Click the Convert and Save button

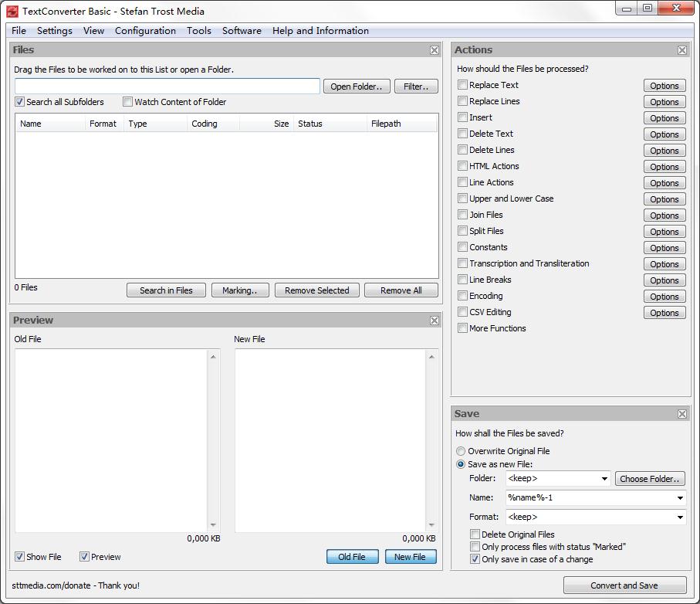pos(624,585)
